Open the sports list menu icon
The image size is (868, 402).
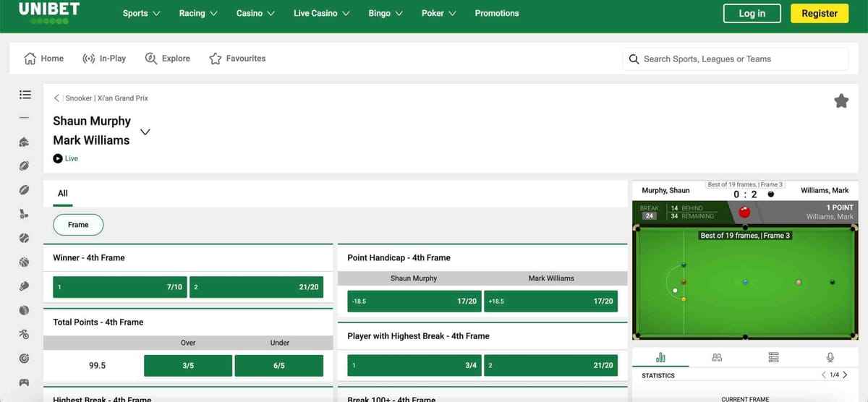[x=25, y=94]
